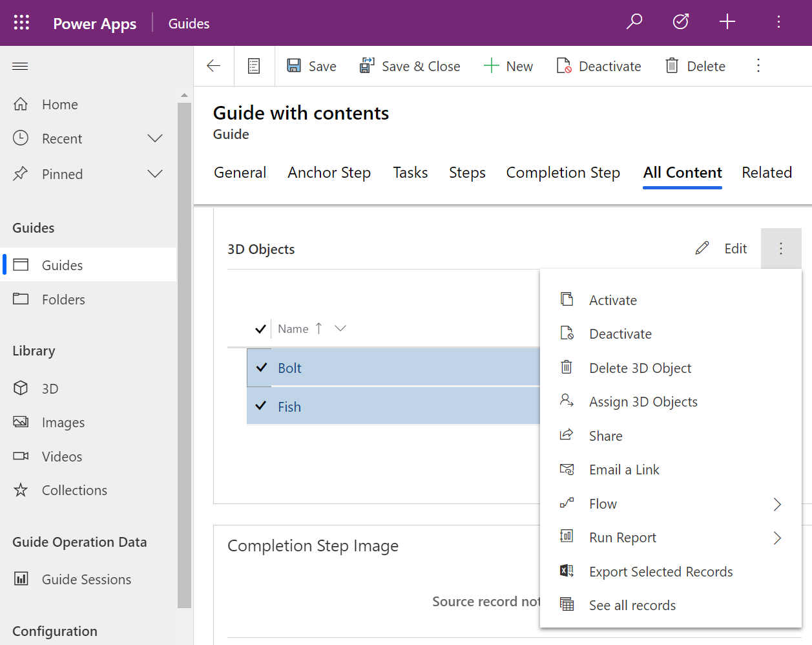Switch to the Anchor Step tab
Viewport: 812px width, 645px height.
329,173
